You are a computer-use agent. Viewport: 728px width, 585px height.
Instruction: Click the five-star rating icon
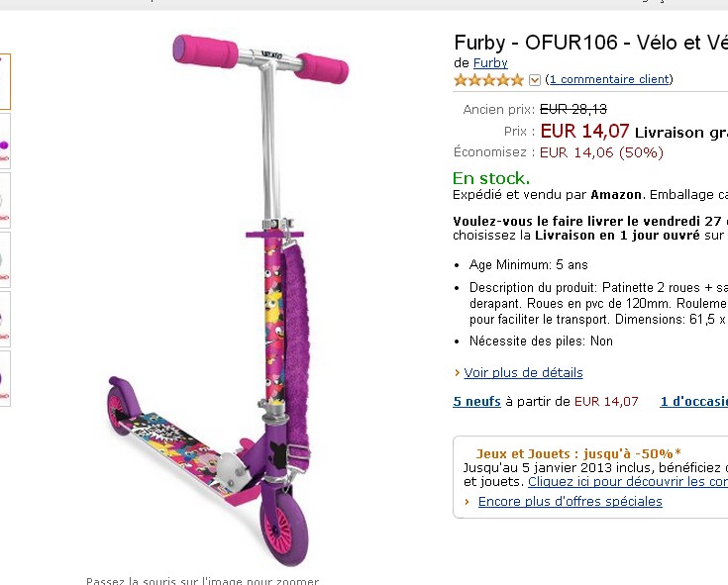tap(489, 80)
